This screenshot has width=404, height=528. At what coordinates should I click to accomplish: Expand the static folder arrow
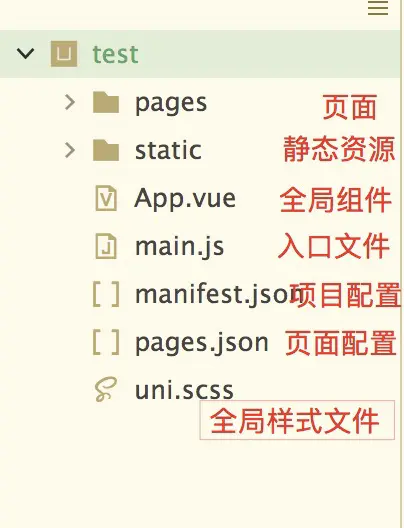[x=70, y=150]
